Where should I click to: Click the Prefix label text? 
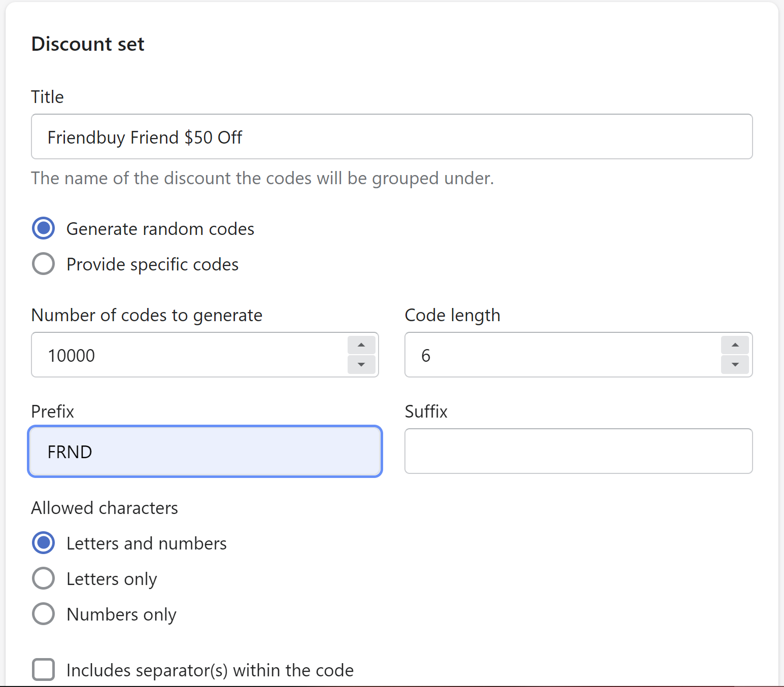point(52,411)
